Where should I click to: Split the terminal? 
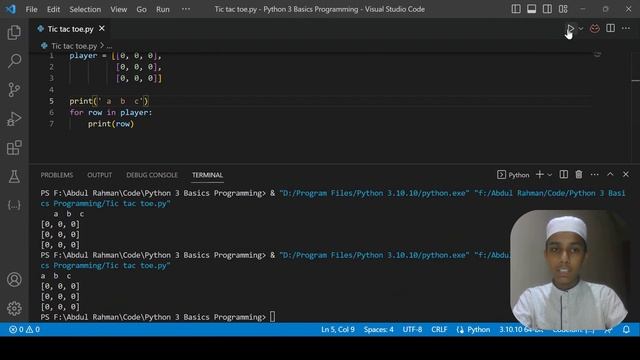(564, 174)
